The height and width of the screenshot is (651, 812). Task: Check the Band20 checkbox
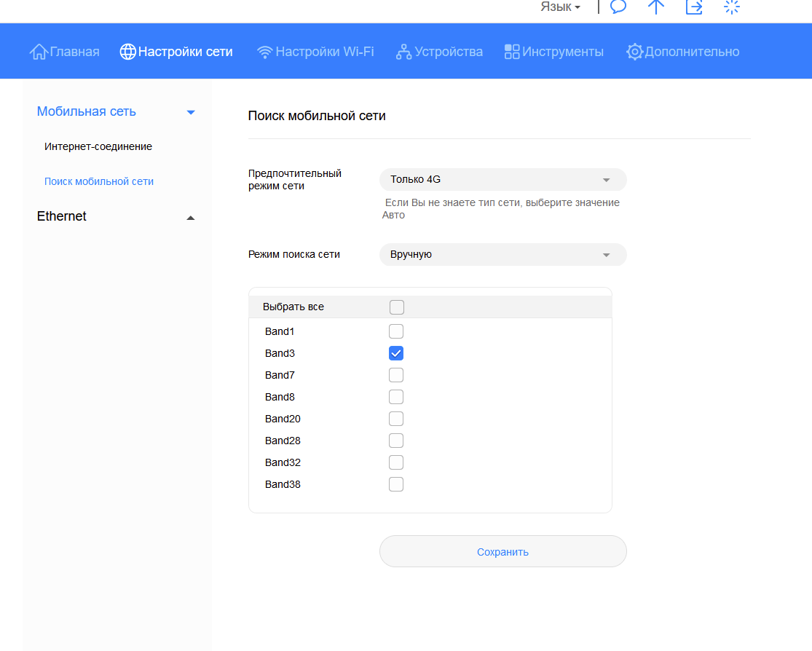[x=396, y=419]
